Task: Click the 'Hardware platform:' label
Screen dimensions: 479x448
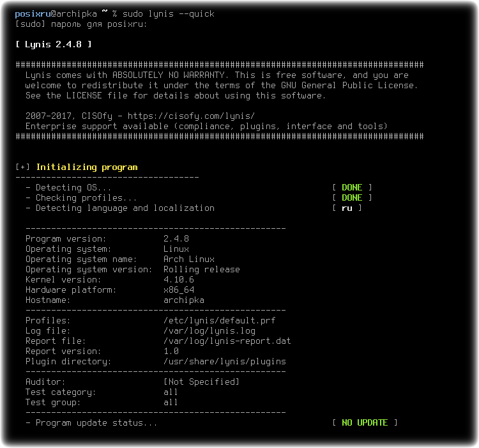Action: (71, 290)
